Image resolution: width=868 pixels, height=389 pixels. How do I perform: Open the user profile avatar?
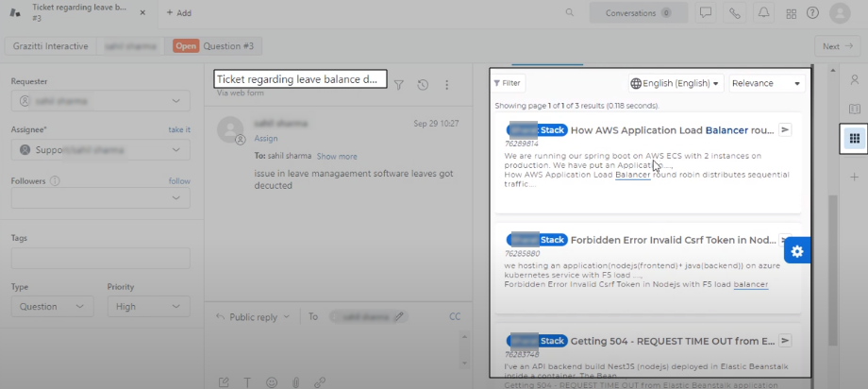pyautogui.click(x=840, y=12)
